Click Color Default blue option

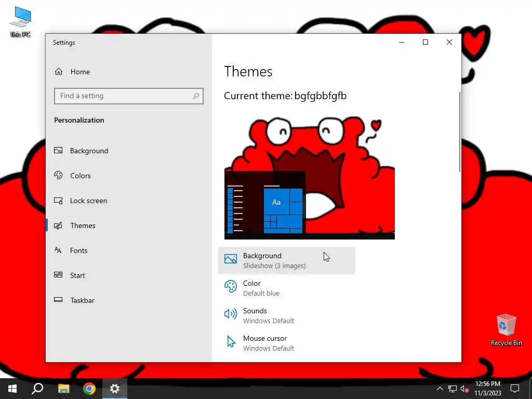(286, 288)
